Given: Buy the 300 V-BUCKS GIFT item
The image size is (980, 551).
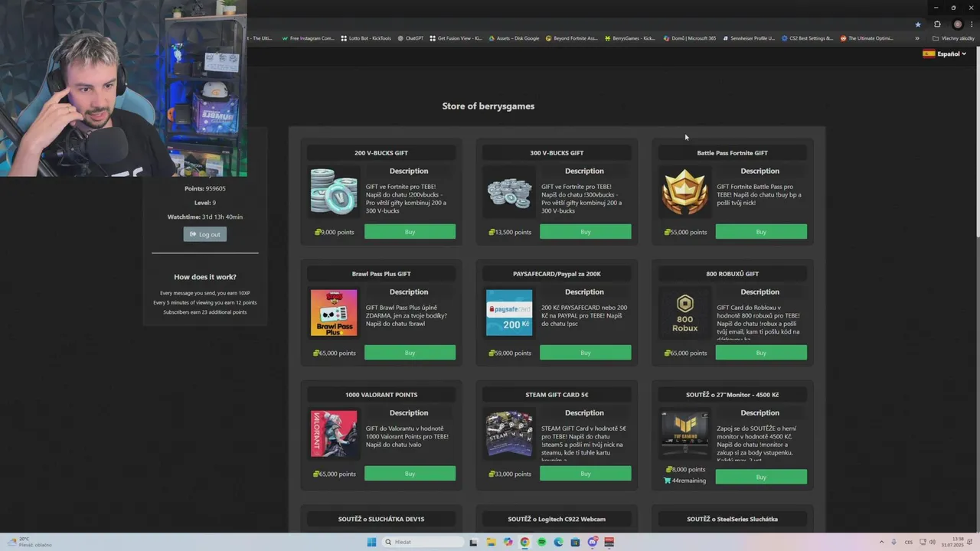Looking at the screenshot, I should [586, 232].
